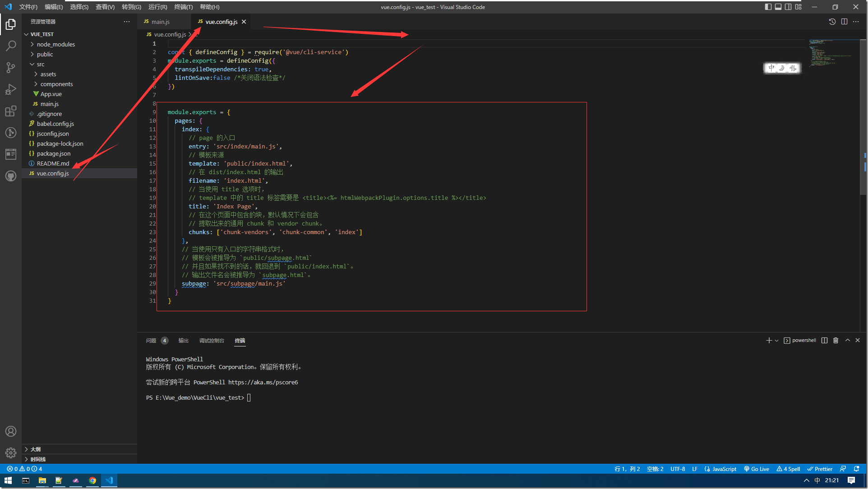This screenshot has width=868, height=489.
Task: Click 4 Spell status item
Action: tap(788, 469)
